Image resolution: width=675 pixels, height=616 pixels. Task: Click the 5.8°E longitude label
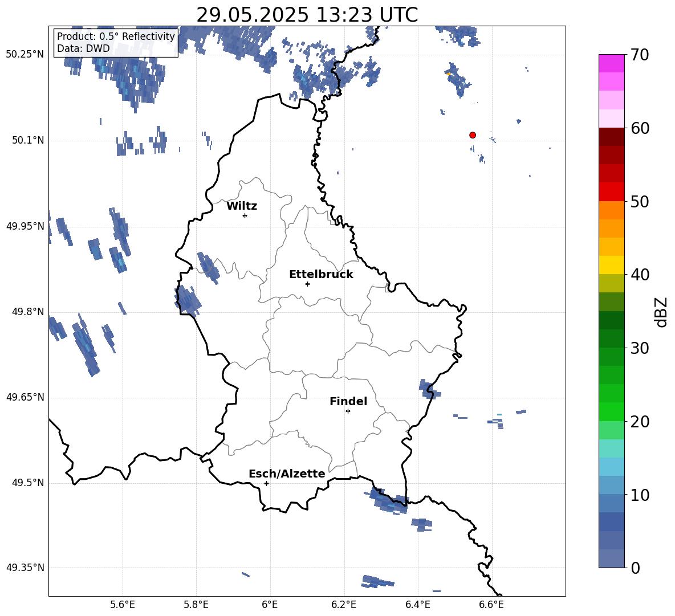(196, 605)
